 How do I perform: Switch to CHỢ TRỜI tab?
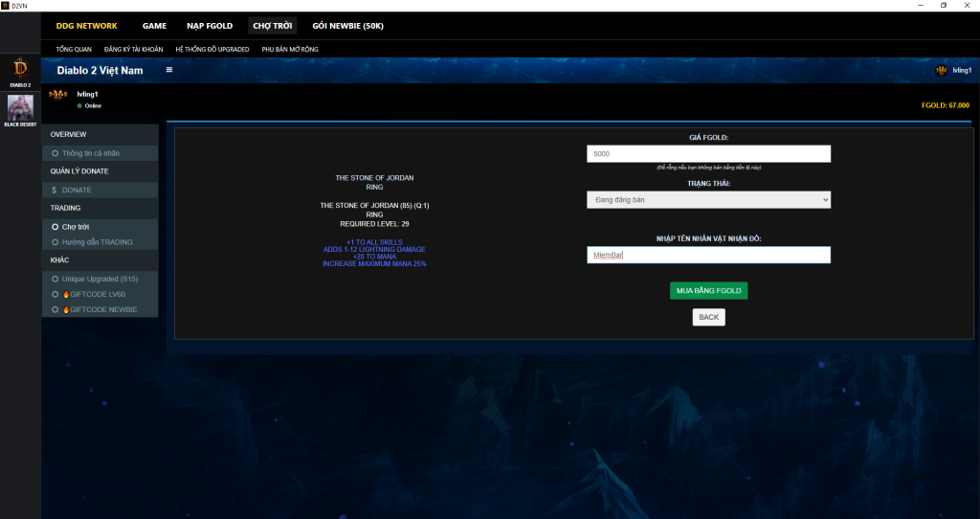click(x=273, y=26)
